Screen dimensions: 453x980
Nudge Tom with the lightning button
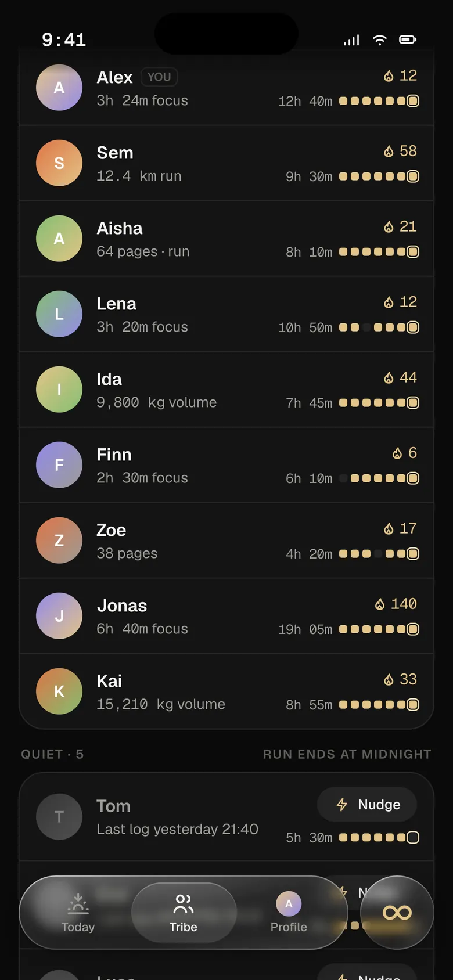[367, 804]
